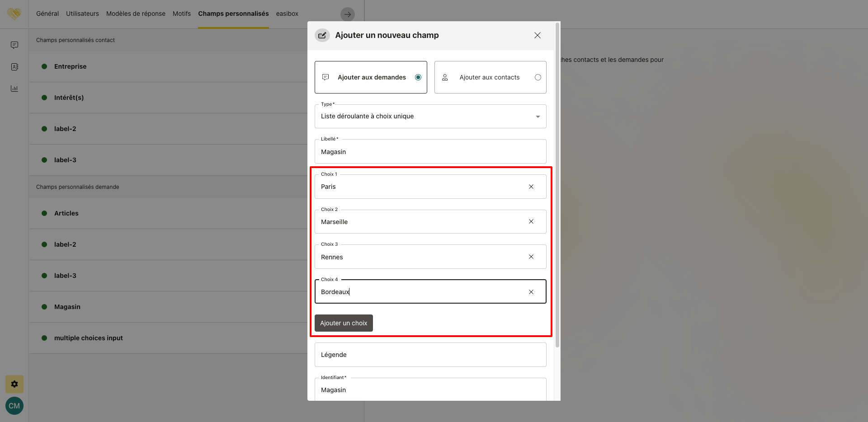Click the arrow button next to tabs
This screenshot has height=422, width=868.
click(347, 14)
